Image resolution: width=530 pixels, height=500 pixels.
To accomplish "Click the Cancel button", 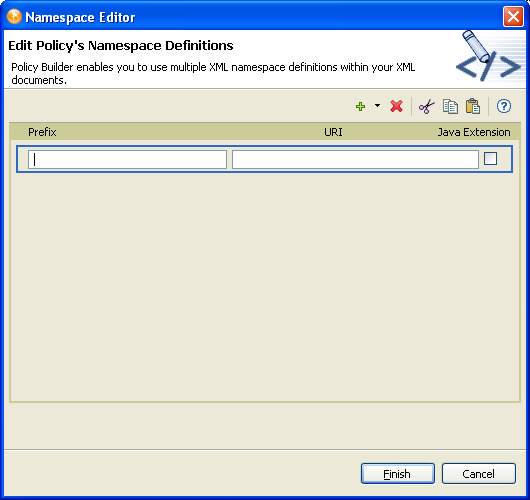I will click(479, 474).
